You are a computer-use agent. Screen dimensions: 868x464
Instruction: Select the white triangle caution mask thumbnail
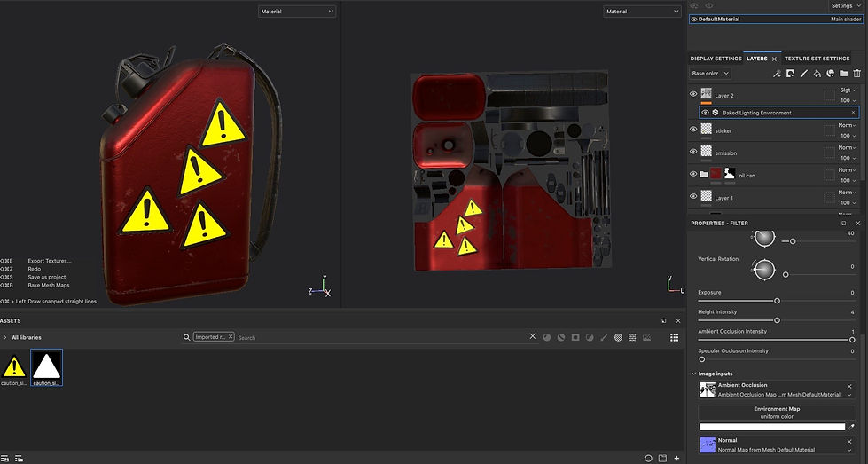pos(46,366)
